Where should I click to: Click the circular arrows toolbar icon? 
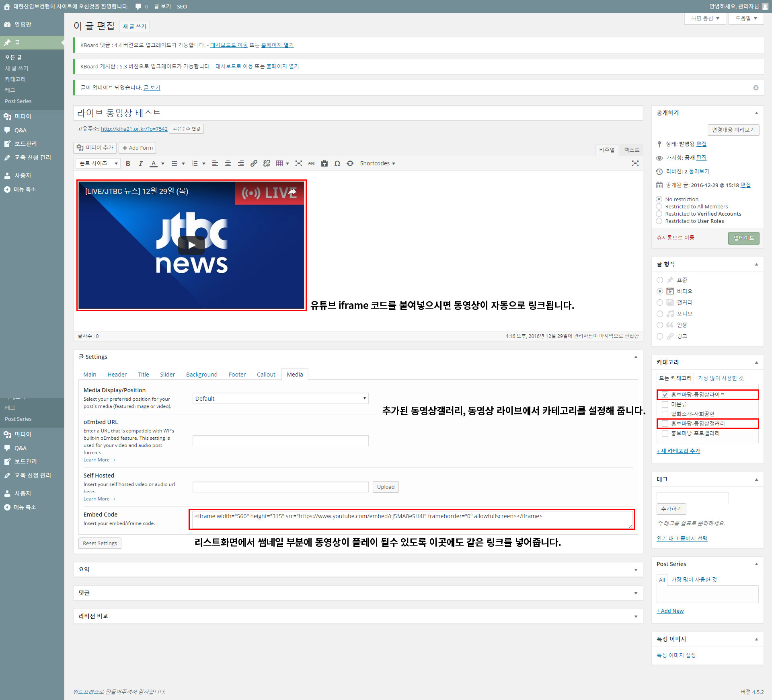(x=350, y=163)
